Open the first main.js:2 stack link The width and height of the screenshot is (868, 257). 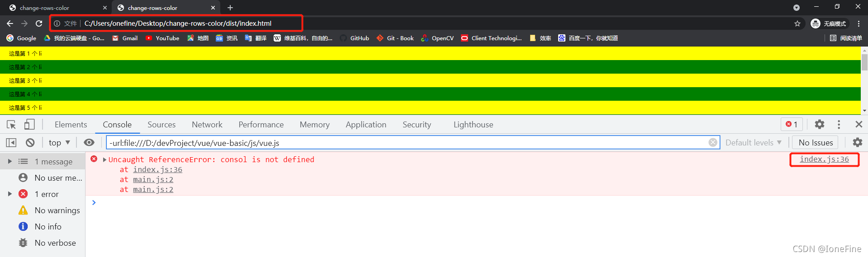(153, 179)
